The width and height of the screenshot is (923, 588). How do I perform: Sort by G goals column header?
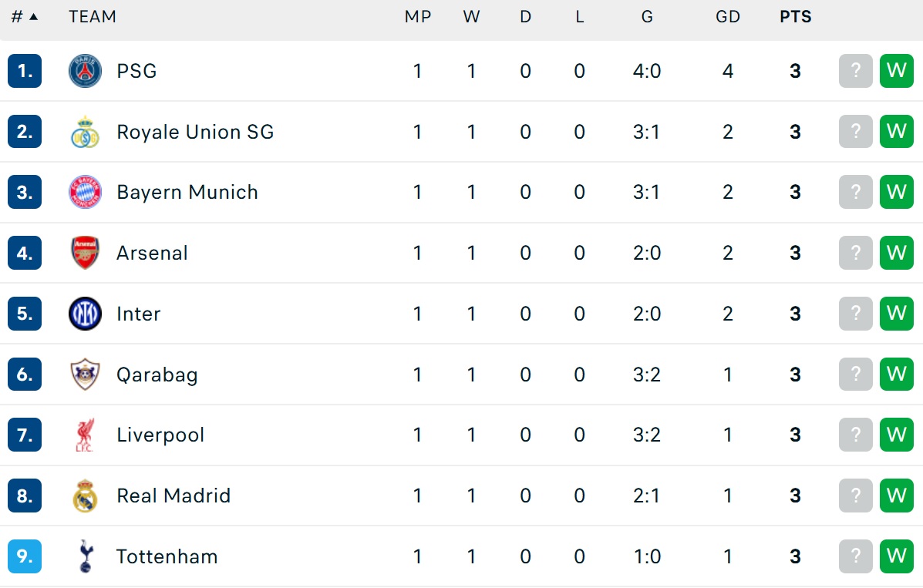[x=647, y=16]
